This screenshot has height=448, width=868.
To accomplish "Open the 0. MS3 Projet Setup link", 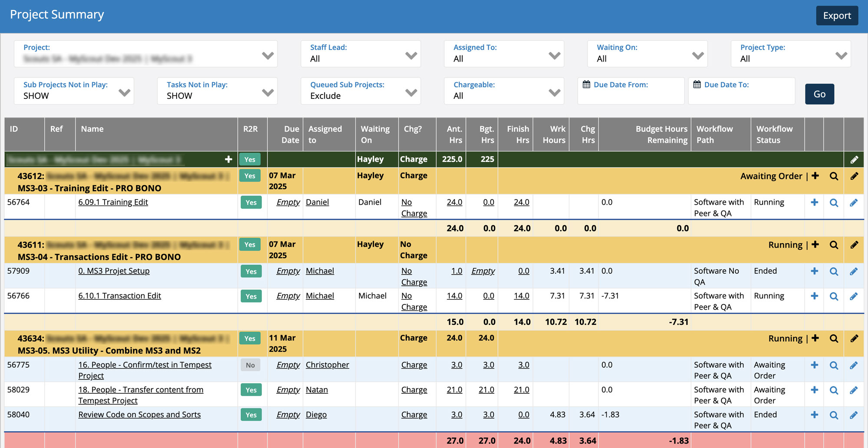I will pyautogui.click(x=114, y=271).
